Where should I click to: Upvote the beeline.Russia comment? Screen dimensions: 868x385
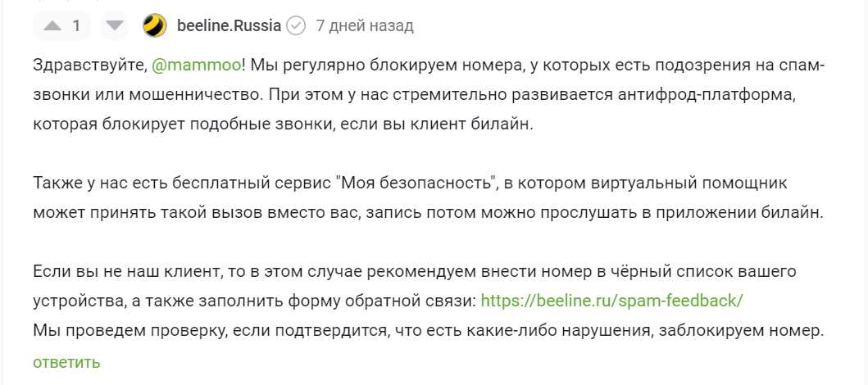click(x=52, y=25)
